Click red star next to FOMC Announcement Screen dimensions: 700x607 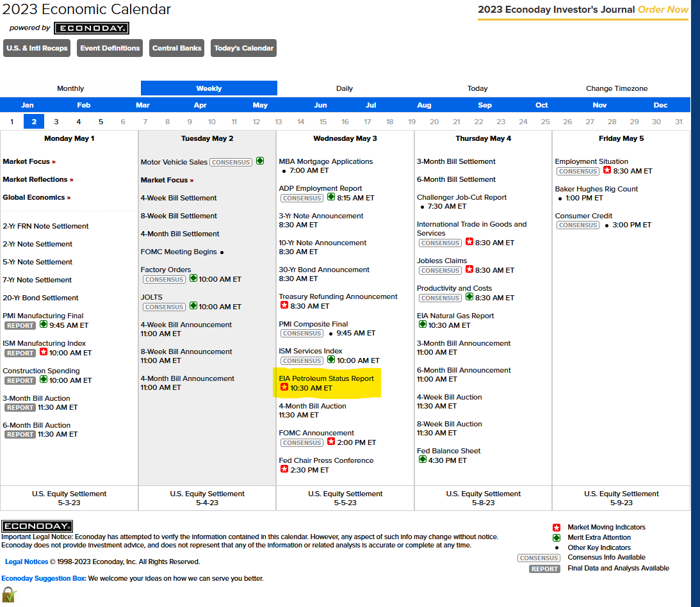pyautogui.click(x=331, y=441)
